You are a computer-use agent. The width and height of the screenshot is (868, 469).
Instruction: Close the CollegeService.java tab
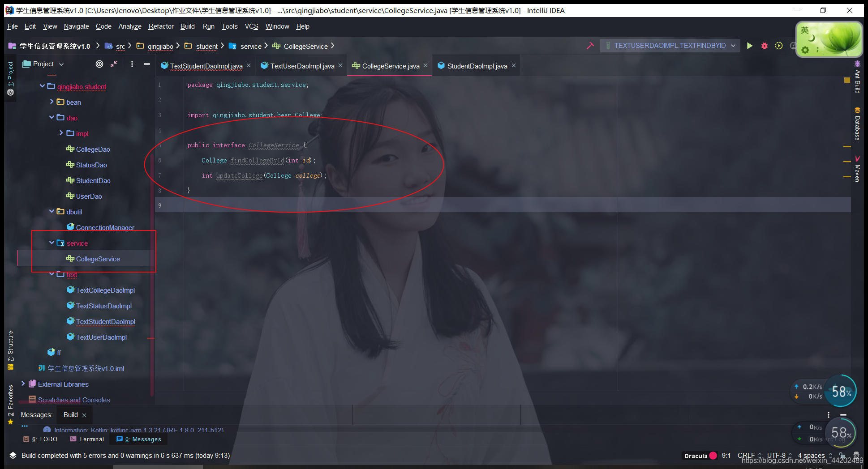click(x=425, y=65)
